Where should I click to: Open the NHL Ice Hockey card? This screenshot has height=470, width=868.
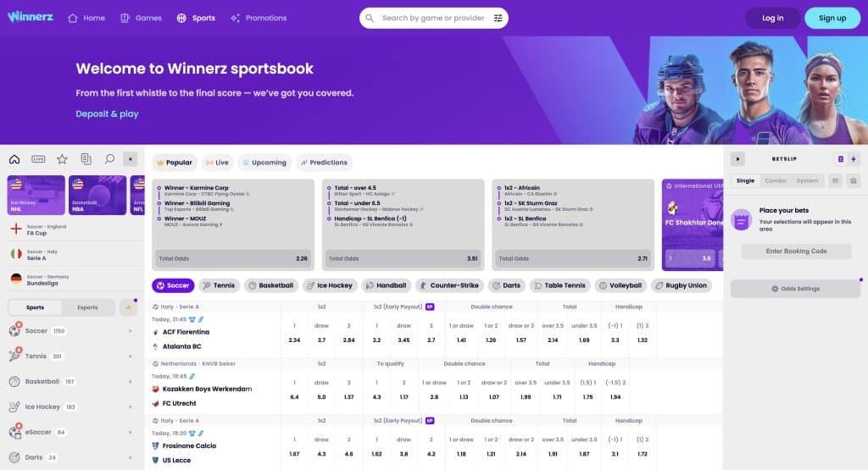[36, 195]
